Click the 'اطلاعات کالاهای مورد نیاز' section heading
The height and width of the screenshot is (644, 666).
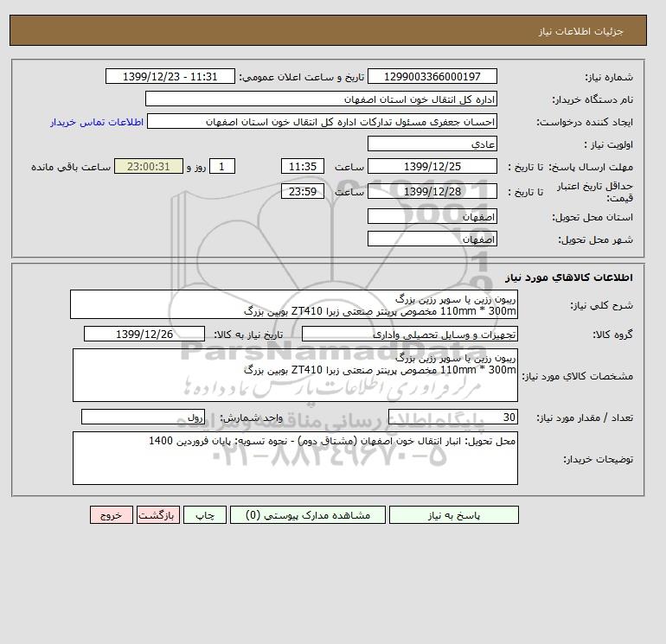point(569,277)
